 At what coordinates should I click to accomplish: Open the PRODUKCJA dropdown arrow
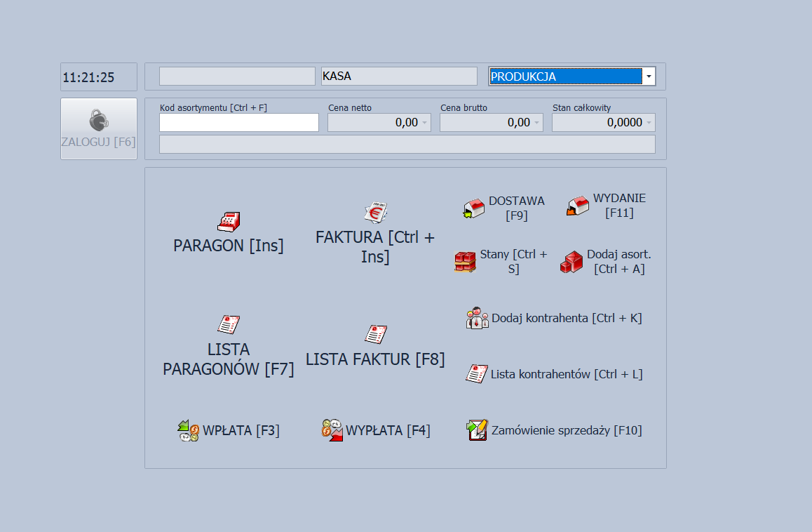tap(649, 77)
